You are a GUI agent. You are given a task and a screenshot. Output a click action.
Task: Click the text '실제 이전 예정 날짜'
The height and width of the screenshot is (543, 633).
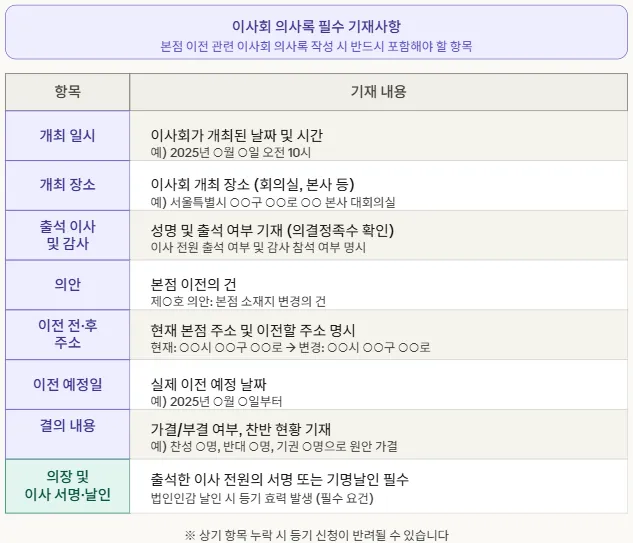pos(208,384)
